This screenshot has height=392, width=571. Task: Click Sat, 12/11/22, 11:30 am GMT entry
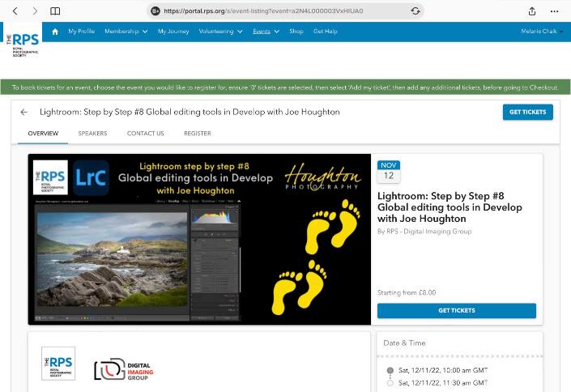[442, 383]
